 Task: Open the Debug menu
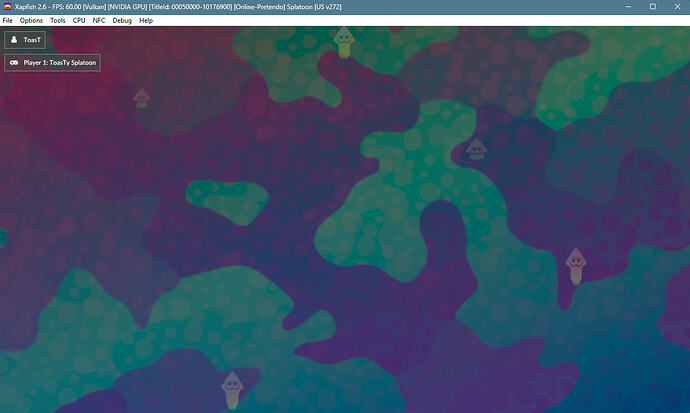122,20
